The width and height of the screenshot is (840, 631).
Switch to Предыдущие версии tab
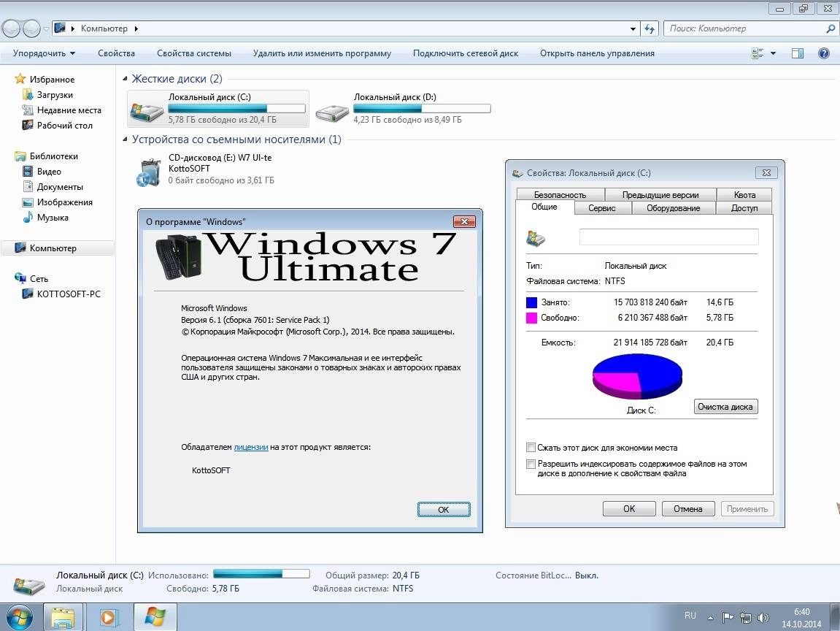(660, 194)
